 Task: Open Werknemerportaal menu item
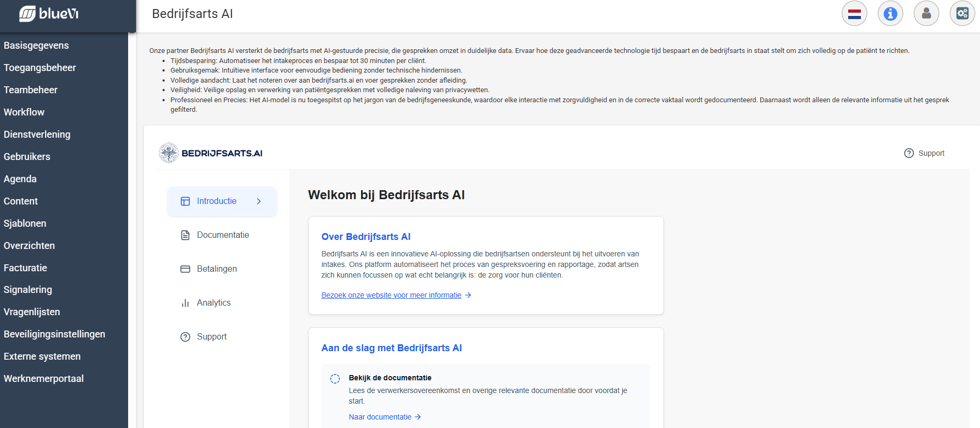pyautogui.click(x=43, y=379)
